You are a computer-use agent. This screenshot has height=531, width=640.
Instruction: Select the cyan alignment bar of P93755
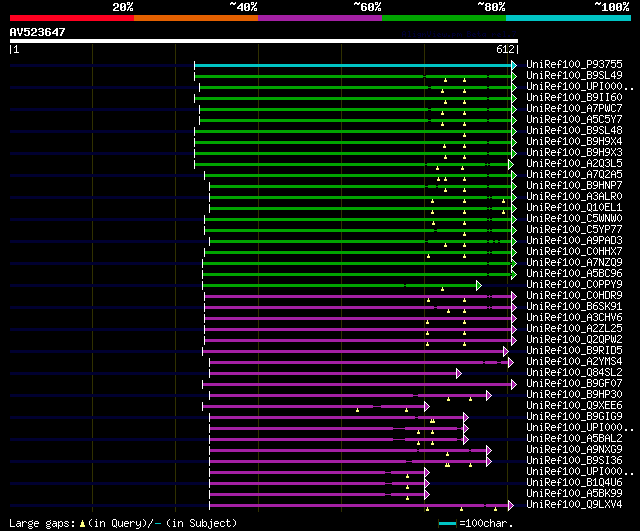click(x=353, y=65)
